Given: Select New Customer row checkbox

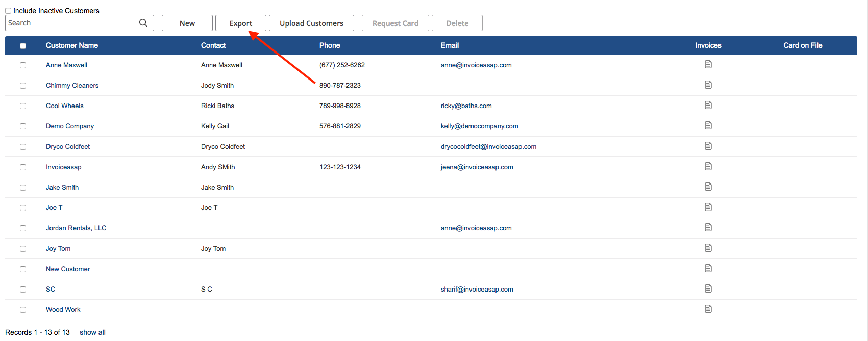Looking at the screenshot, I should tap(23, 269).
